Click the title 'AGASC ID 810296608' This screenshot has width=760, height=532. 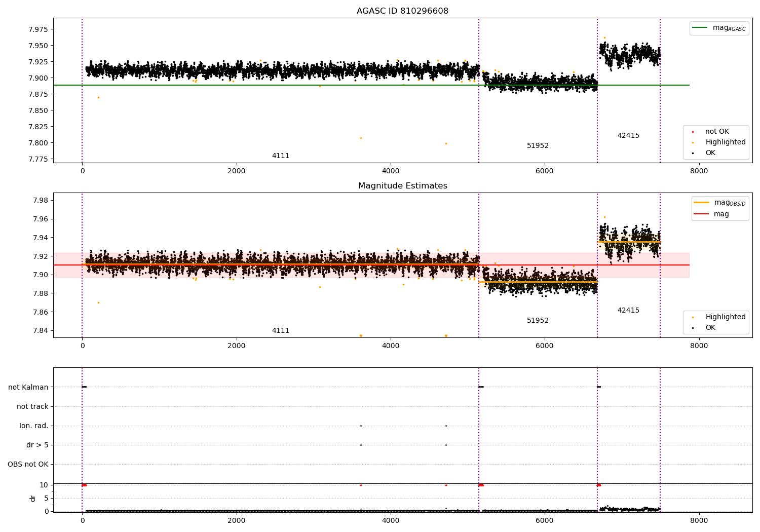click(402, 11)
